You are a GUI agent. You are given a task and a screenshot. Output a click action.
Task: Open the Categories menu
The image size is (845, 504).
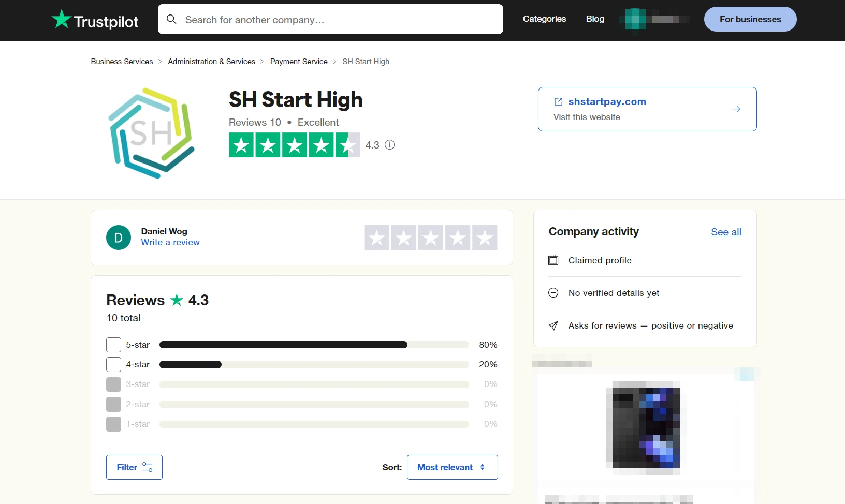(544, 19)
